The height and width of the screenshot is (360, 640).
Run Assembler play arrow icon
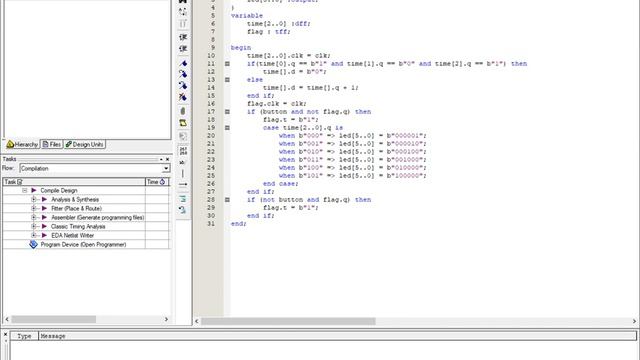tap(44, 217)
